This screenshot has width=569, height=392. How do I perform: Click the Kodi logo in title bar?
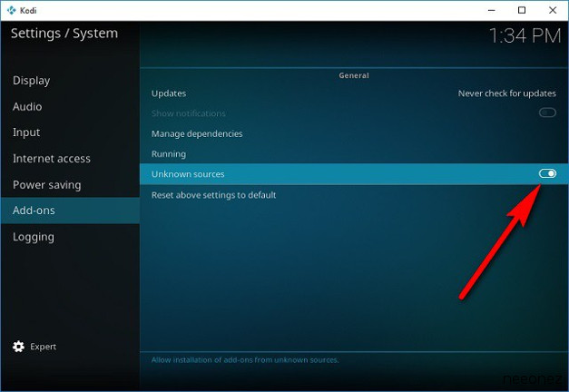(x=11, y=10)
